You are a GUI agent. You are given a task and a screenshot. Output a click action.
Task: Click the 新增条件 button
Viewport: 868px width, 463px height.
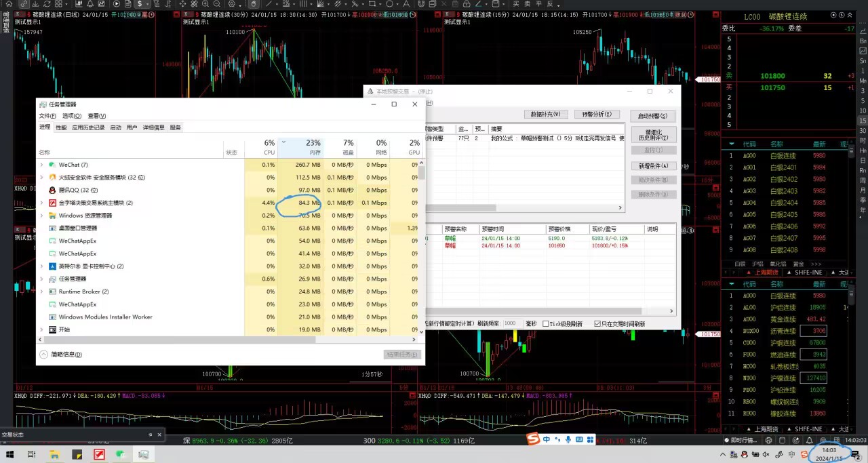click(654, 166)
